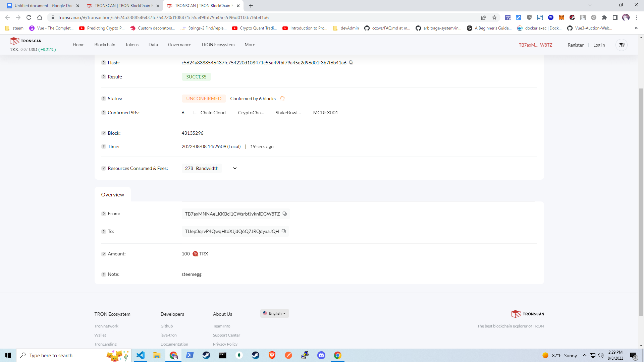Click the Log In link

[599, 45]
